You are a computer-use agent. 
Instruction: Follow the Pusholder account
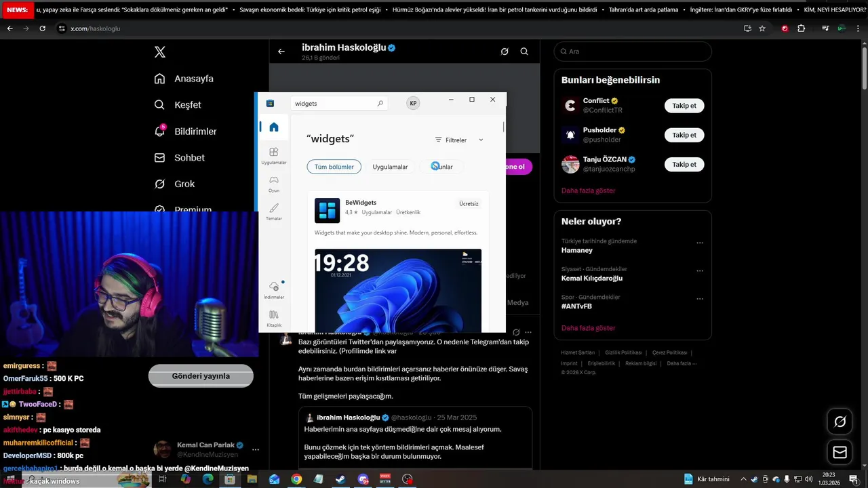point(684,135)
